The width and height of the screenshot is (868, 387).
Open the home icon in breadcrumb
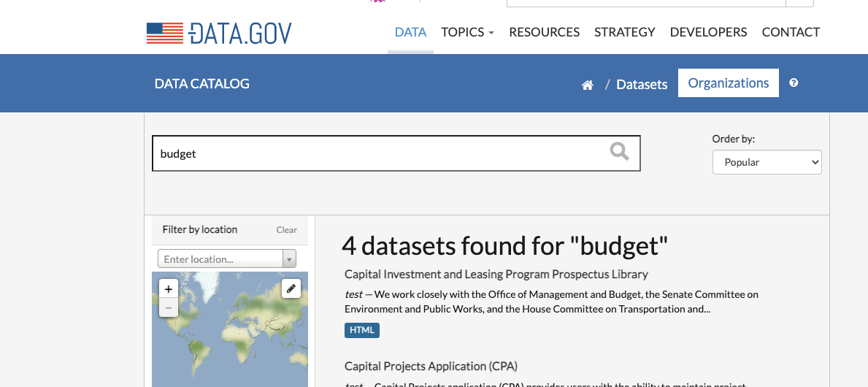(x=588, y=85)
